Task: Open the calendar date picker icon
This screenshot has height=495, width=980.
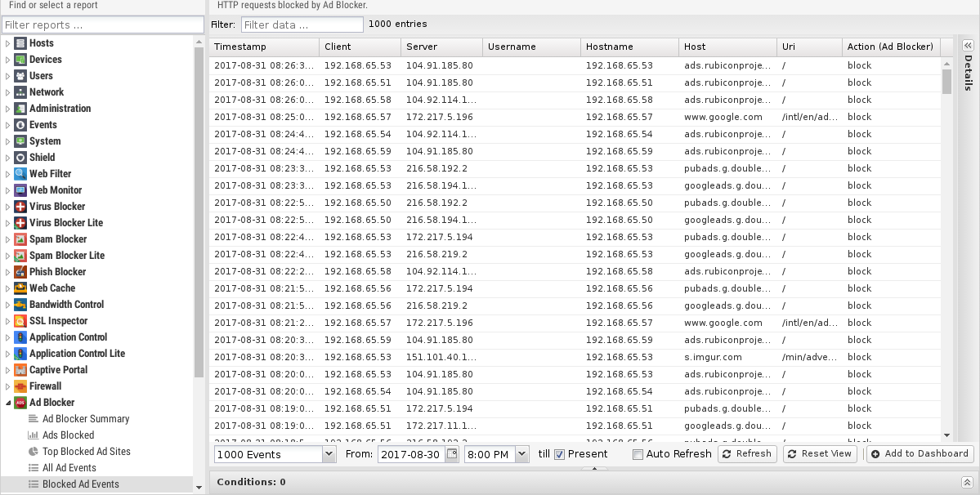Action: [451, 454]
